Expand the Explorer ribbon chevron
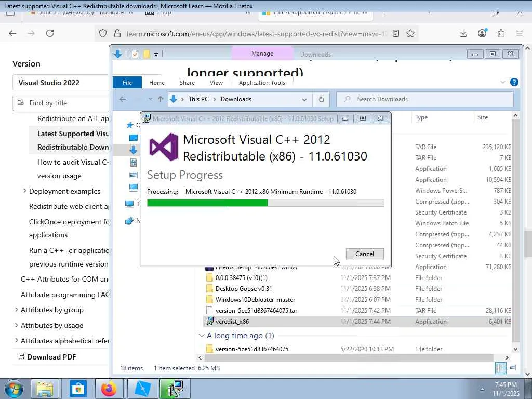 pos(503,82)
